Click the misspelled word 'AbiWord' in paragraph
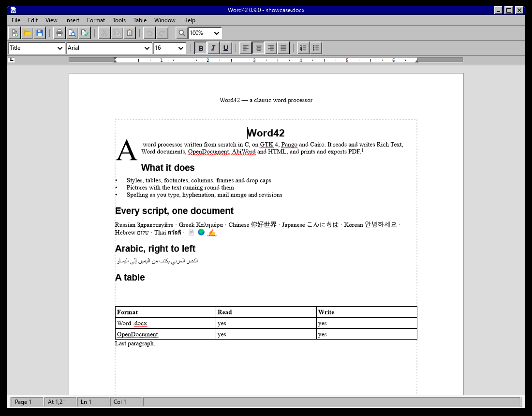 coord(244,152)
